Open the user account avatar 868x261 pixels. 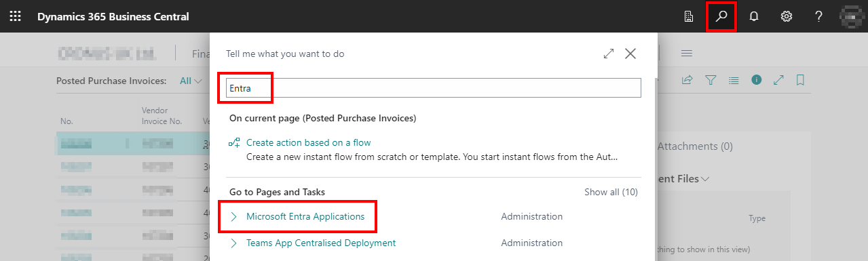pyautogui.click(x=852, y=16)
